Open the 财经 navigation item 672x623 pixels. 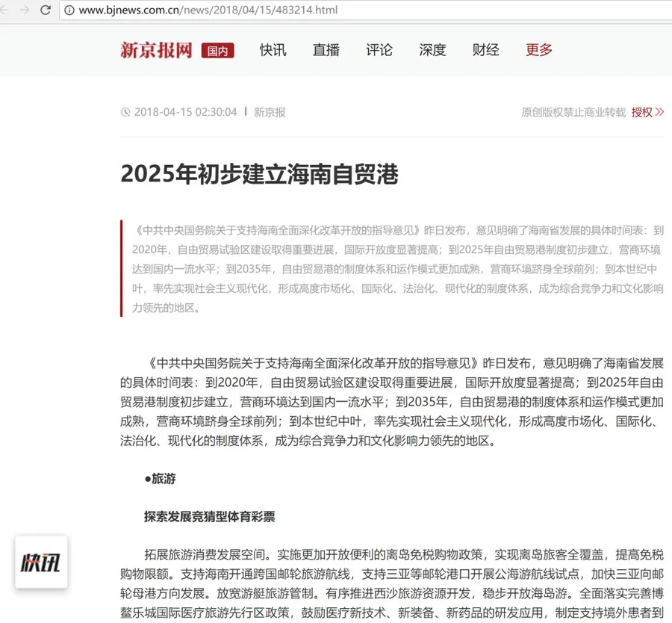coord(485,50)
